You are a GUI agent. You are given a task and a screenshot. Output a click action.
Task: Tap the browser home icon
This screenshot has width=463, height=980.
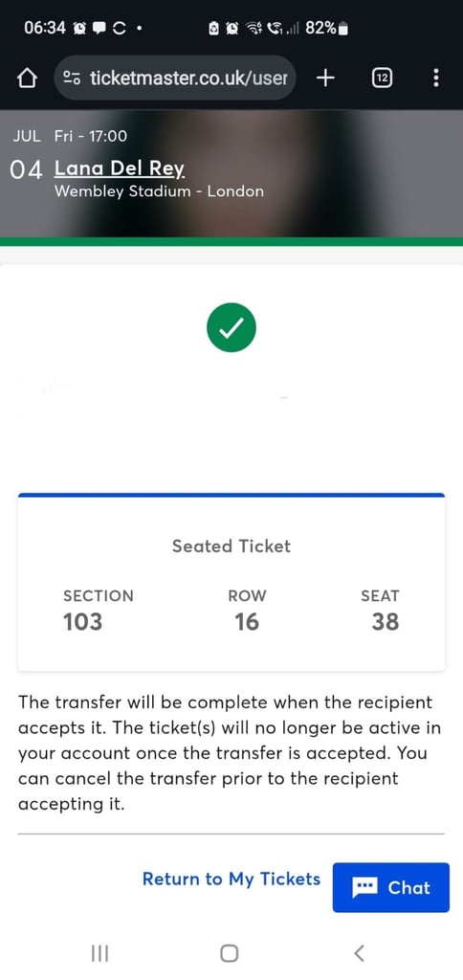click(26, 78)
